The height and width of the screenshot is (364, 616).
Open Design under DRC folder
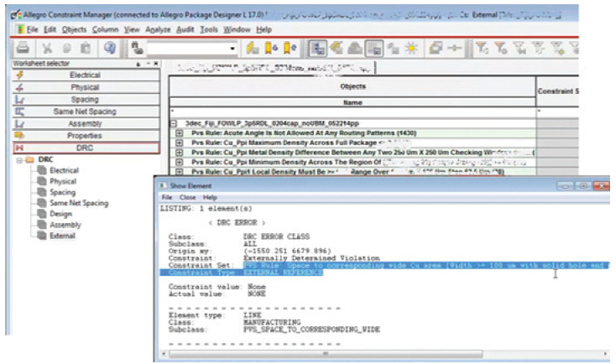coord(61,214)
